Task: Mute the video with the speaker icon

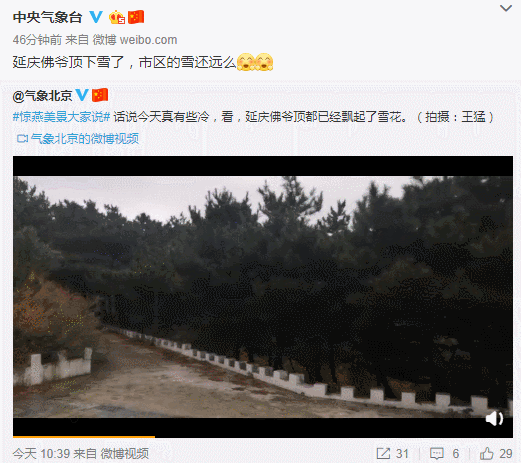Action: 494,419
